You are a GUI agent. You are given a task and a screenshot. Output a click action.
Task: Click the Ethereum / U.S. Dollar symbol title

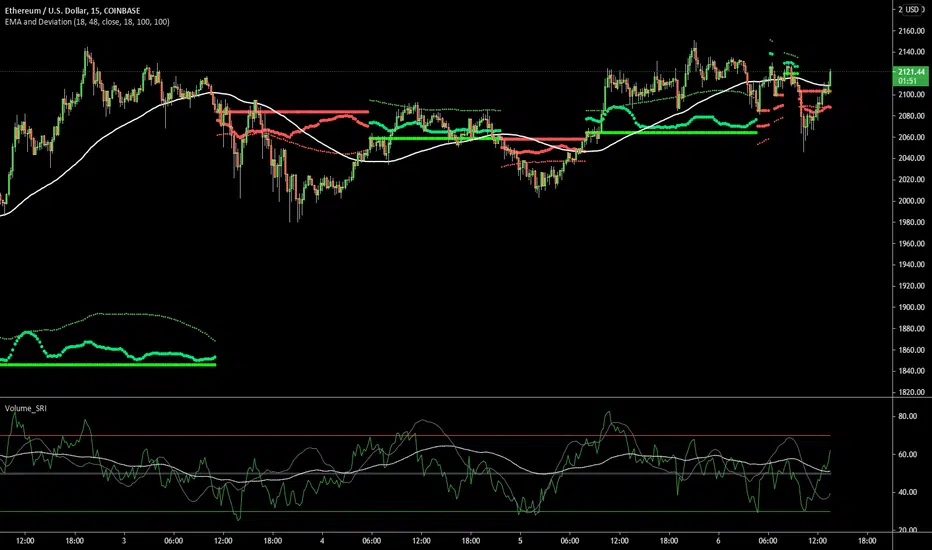[73, 11]
